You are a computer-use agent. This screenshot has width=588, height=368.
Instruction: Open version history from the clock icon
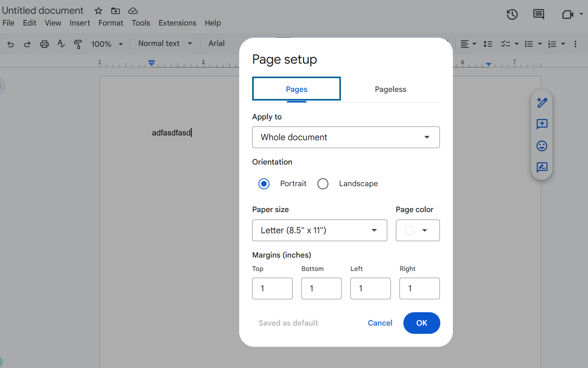tap(512, 15)
